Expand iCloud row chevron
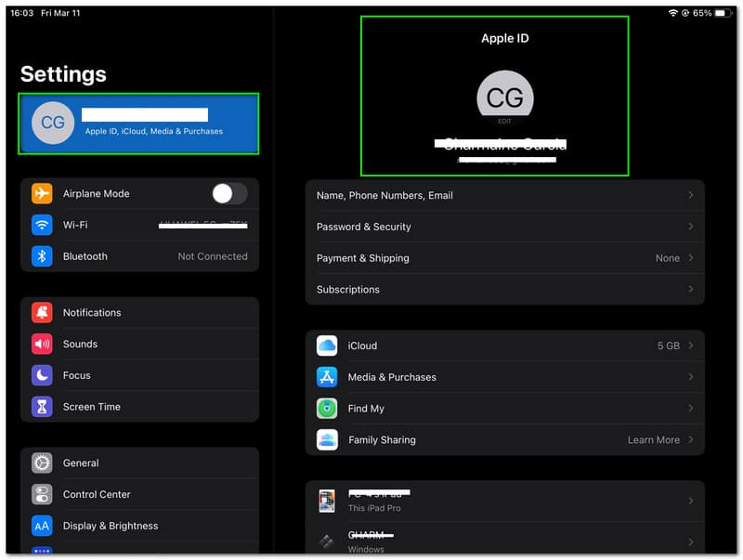 pos(691,345)
